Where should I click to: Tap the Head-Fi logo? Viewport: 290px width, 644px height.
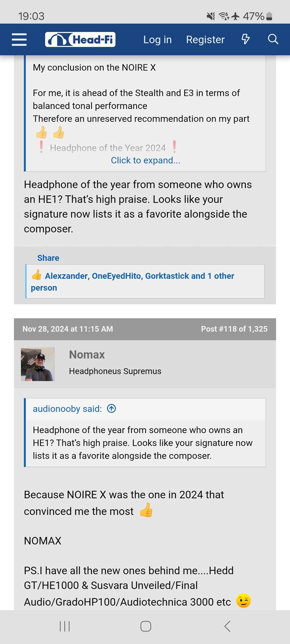pyautogui.click(x=80, y=40)
